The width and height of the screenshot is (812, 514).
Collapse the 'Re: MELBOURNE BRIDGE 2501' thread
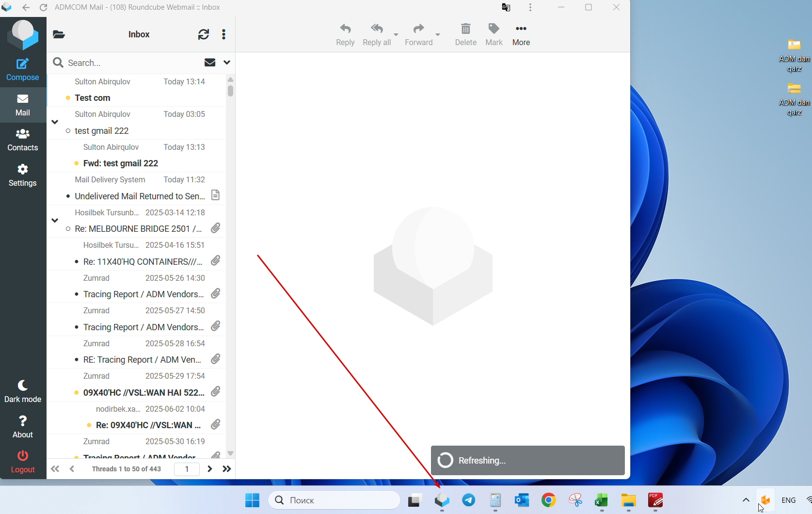[55, 220]
